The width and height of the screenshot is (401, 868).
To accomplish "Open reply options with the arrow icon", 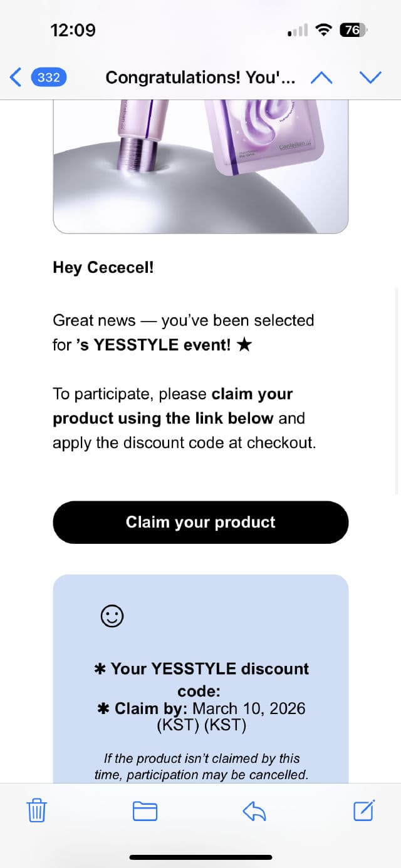I will coord(254,811).
